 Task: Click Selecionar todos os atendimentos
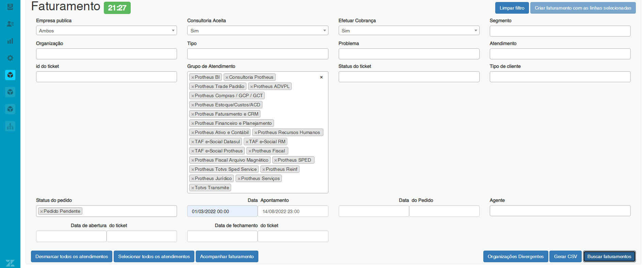click(154, 256)
